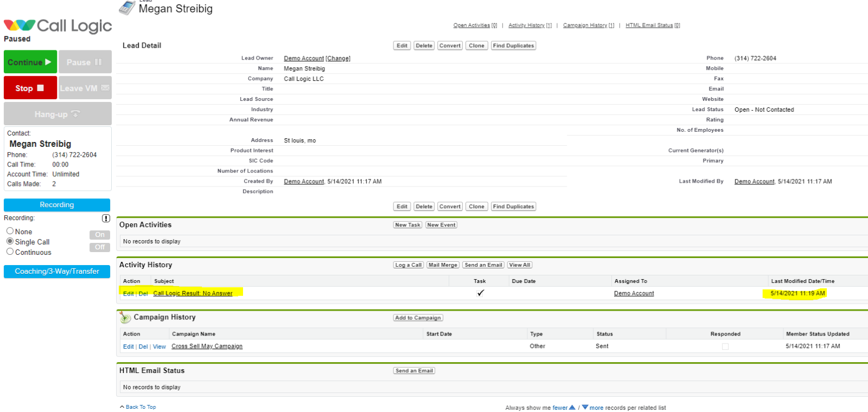The width and height of the screenshot is (868, 412).
Task: Open Call Logic Result: No Answer subject
Action: pyautogui.click(x=193, y=293)
